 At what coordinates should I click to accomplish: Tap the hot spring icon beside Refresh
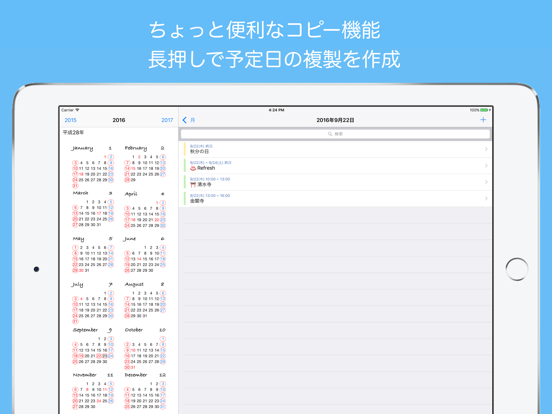click(193, 168)
